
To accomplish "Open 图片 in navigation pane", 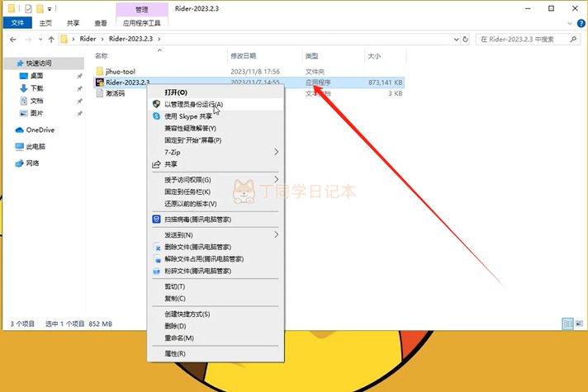I will (36, 113).
